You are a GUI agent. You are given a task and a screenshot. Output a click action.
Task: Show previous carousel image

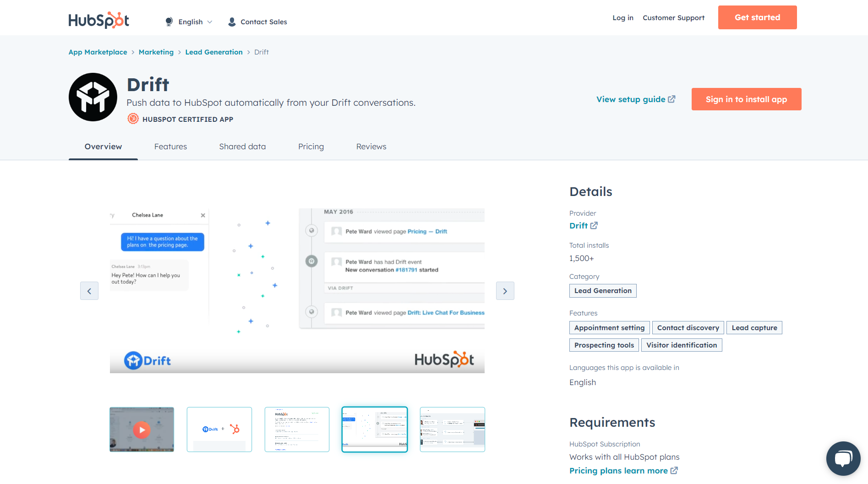point(89,291)
